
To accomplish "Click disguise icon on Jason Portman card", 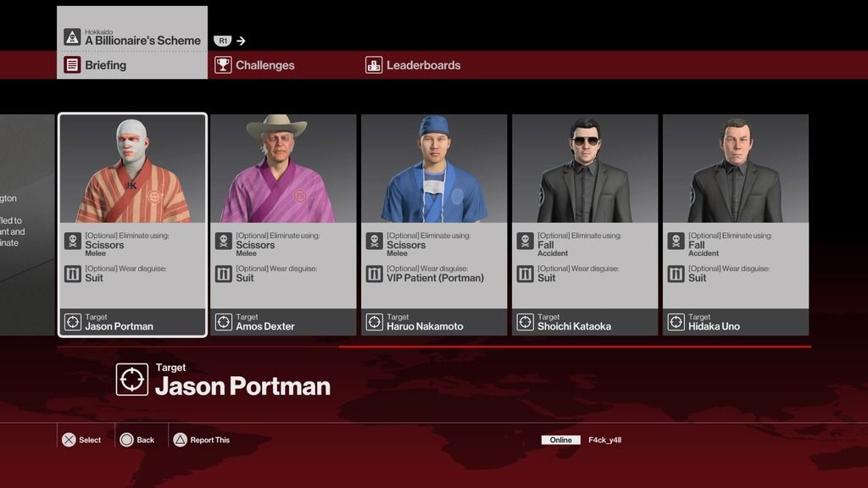I will tap(73, 274).
